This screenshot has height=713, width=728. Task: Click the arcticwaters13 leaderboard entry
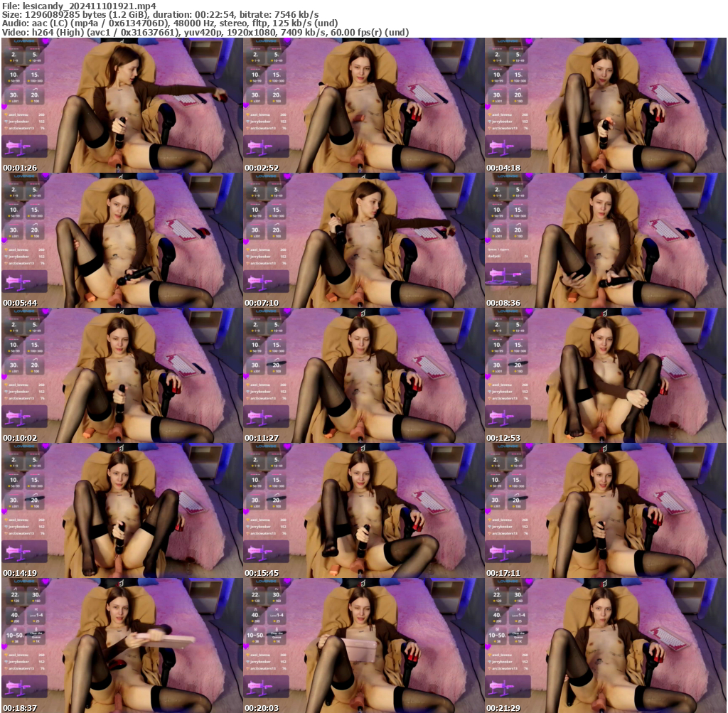click(x=21, y=129)
